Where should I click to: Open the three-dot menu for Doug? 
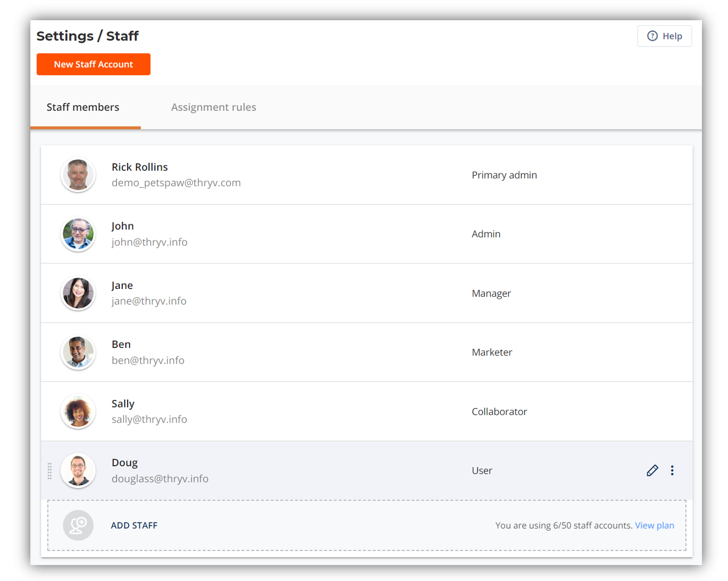tap(672, 470)
